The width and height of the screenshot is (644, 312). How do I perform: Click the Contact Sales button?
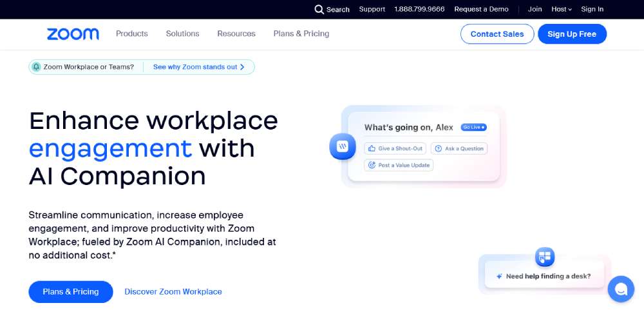click(497, 34)
